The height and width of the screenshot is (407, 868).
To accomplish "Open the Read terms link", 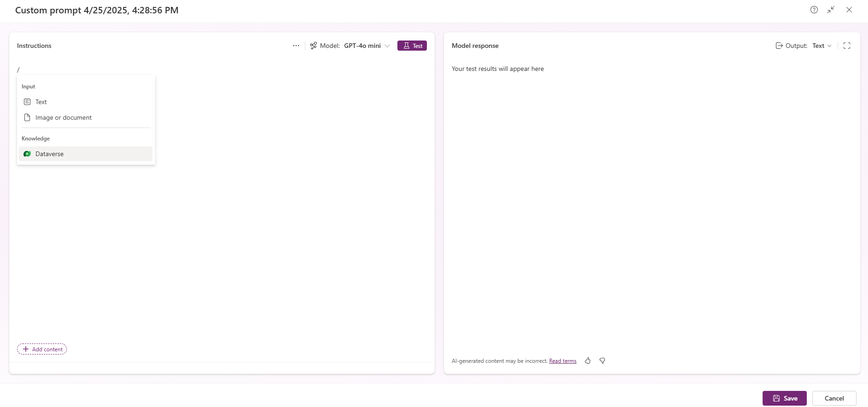I will pyautogui.click(x=563, y=361).
